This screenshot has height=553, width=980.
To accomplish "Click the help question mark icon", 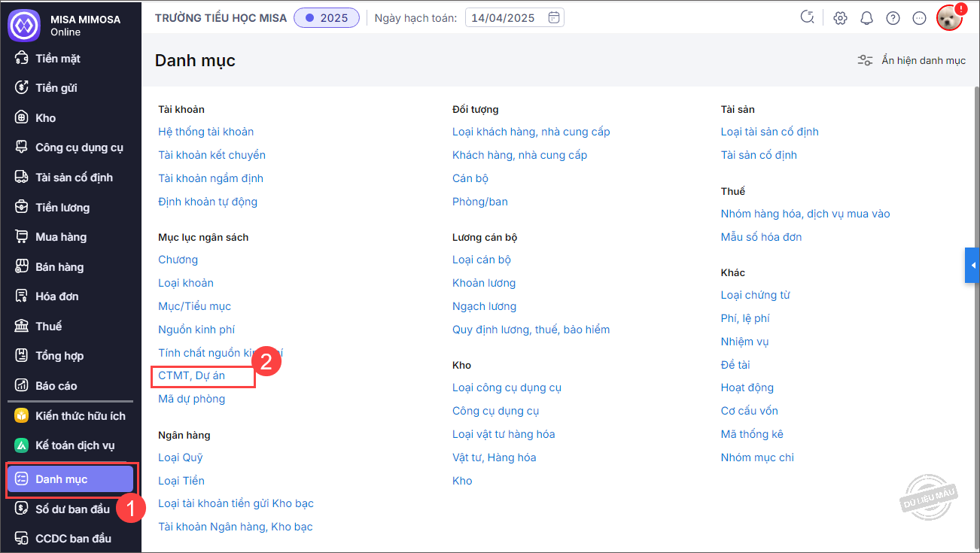I will [x=893, y=18].
